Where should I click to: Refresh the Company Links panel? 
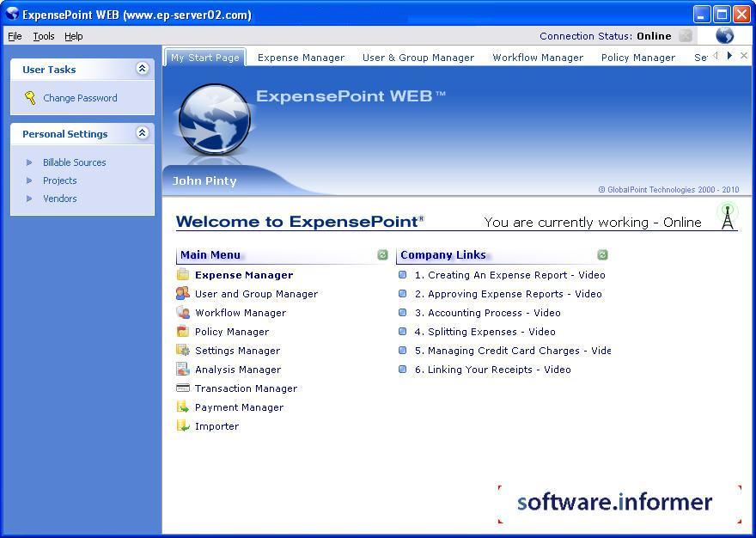(x=602, y=254)
